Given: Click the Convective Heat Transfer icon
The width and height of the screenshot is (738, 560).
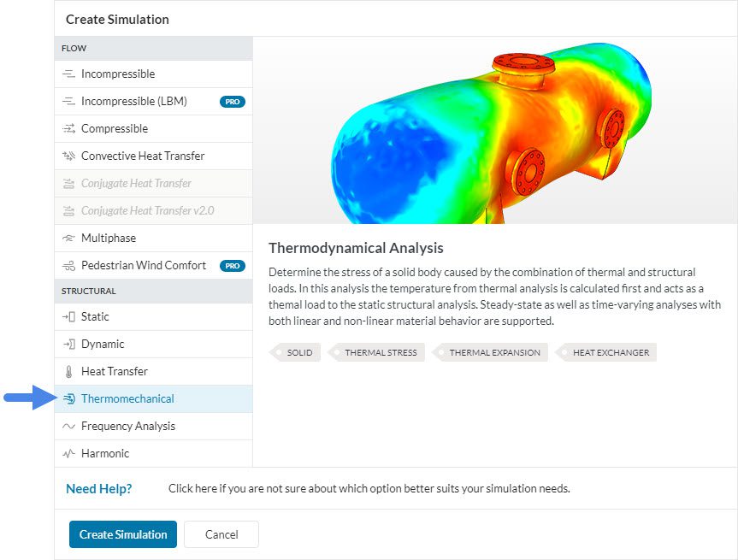Looking at the screenshot, I should click(69, 156).
